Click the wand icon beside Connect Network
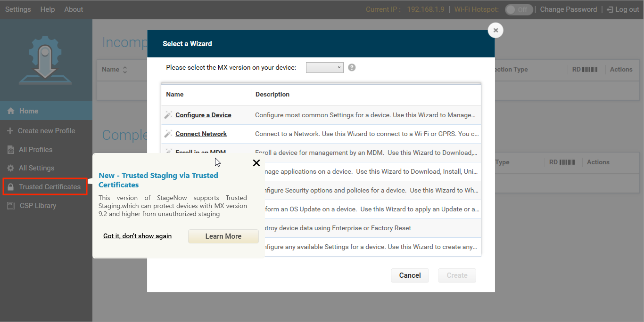The height and width of the screenshot is (322, 644). 168,134
